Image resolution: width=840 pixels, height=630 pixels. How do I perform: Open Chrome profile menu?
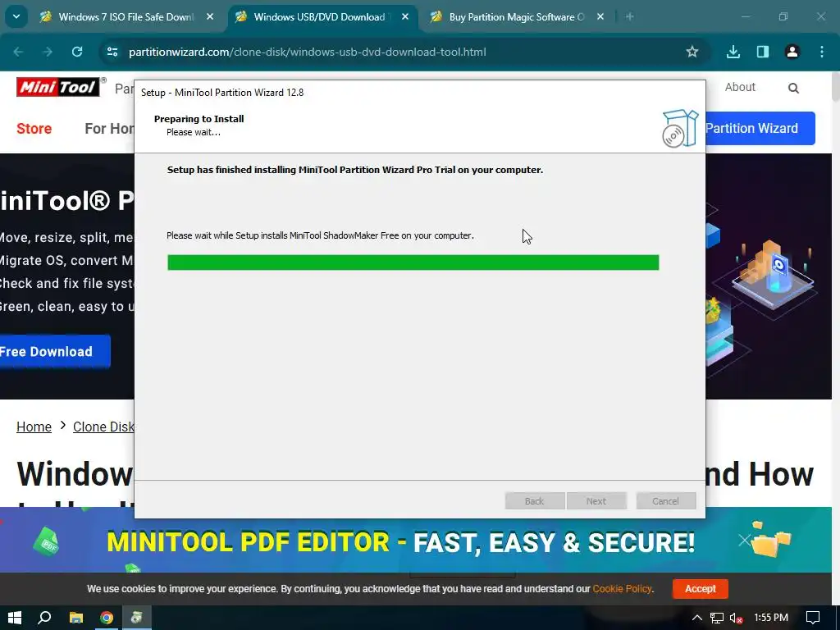792,52
